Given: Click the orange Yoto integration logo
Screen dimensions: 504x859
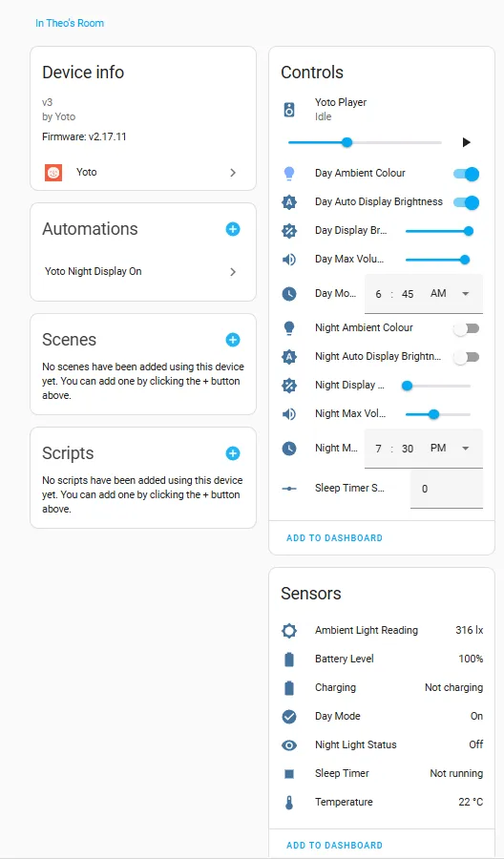Looking at the screenshot, I should click(53, 173).
